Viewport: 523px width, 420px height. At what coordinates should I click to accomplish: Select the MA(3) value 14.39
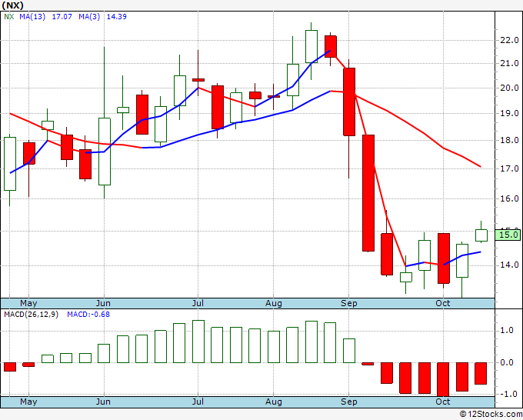coord(117,17)
